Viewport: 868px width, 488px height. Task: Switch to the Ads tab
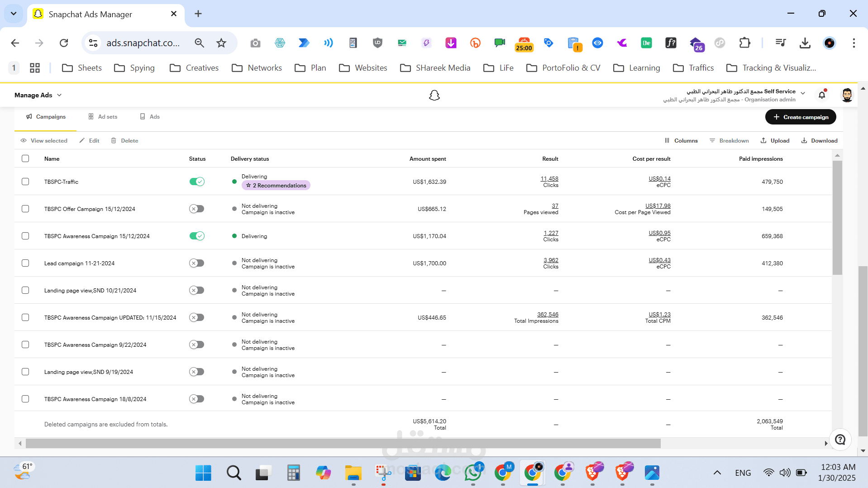(150, 117)
